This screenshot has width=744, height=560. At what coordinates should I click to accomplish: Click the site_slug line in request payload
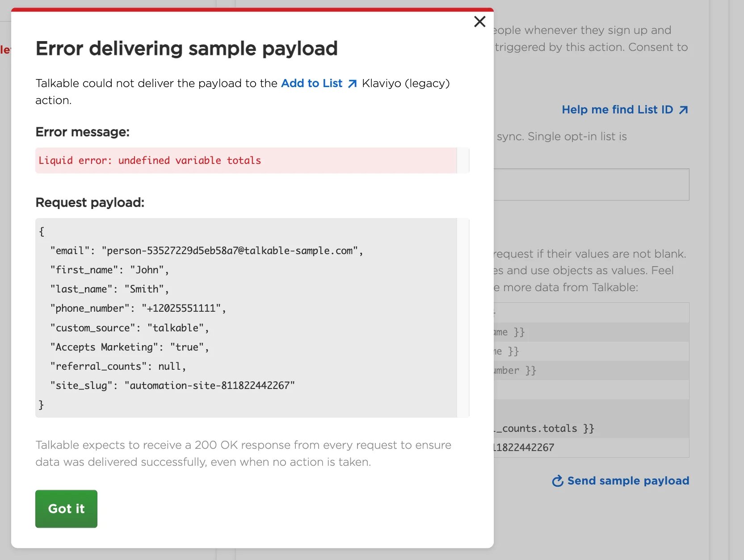172,386
